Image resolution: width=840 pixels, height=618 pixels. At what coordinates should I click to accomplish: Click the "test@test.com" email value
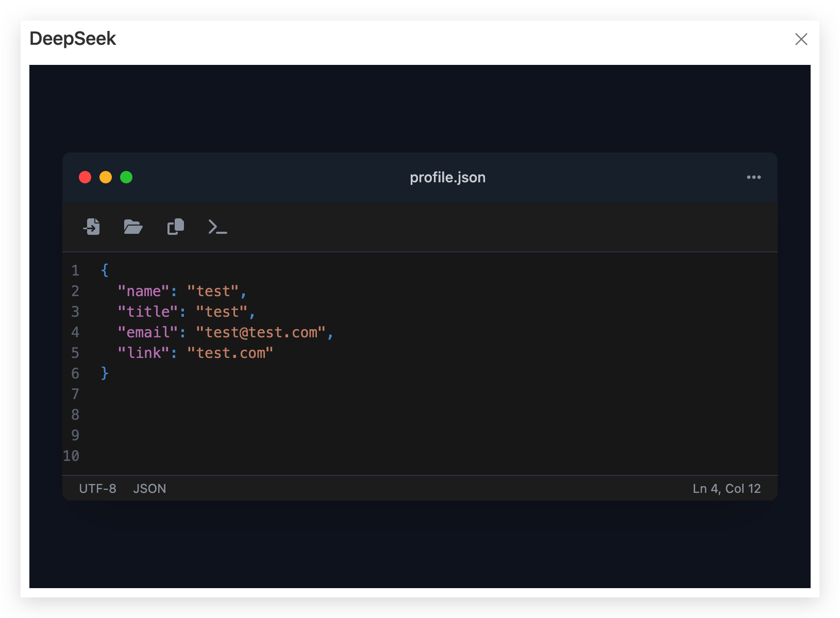click(x=261, y=332)
